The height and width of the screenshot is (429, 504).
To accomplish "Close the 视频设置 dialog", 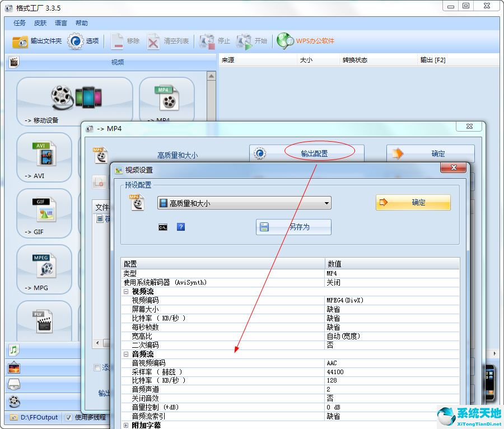I will click(x=453, y=167).
